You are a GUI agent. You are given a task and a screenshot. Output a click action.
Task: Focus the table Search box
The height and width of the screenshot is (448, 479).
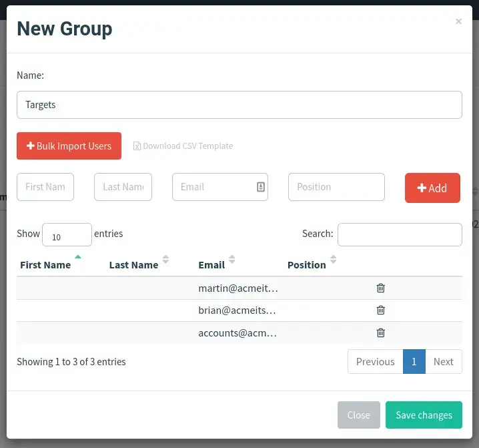(x=400, y=234)
